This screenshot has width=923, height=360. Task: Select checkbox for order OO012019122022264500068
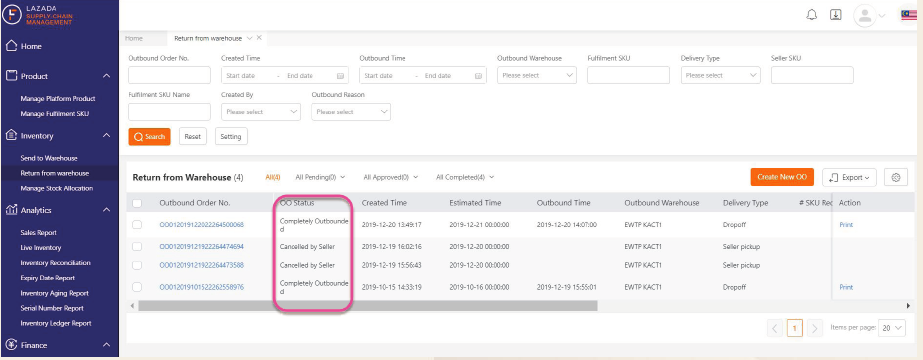pyautogui.click(x=137, y=225)
